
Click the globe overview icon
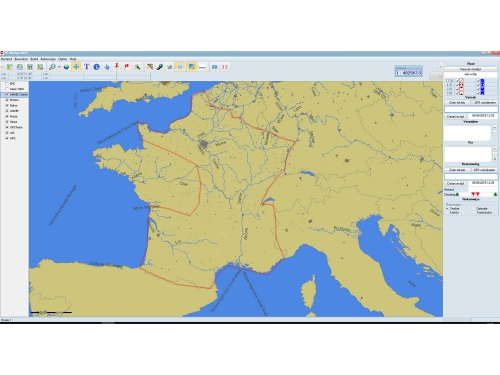(66, 67)
